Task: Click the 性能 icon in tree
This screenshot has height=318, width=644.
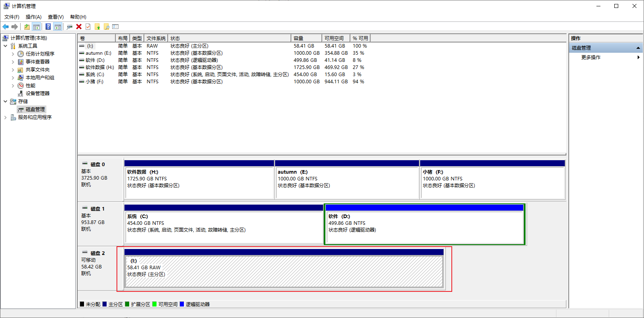Action: click(21, 86)
